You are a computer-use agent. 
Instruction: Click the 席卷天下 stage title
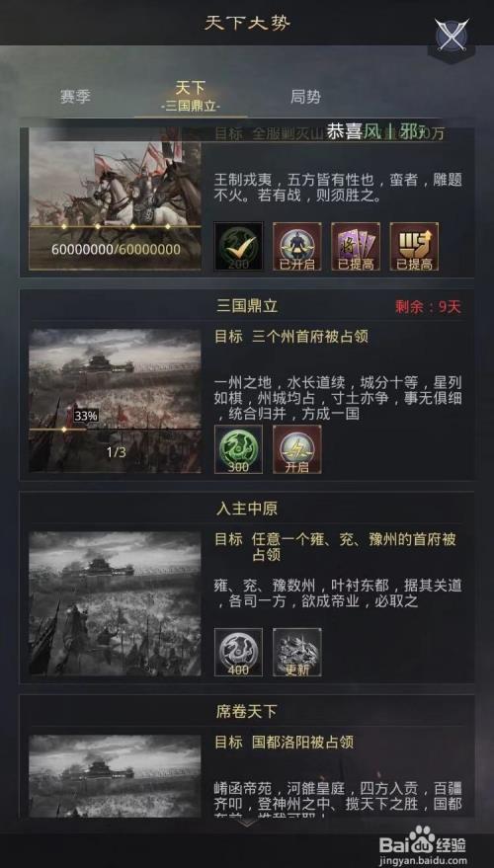point(246,711)
